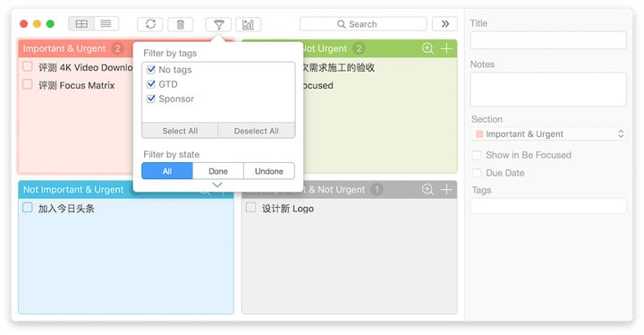Check off 评测 4K Video Download task
This screenshot has width=644, height=335.
click(28, 66)
